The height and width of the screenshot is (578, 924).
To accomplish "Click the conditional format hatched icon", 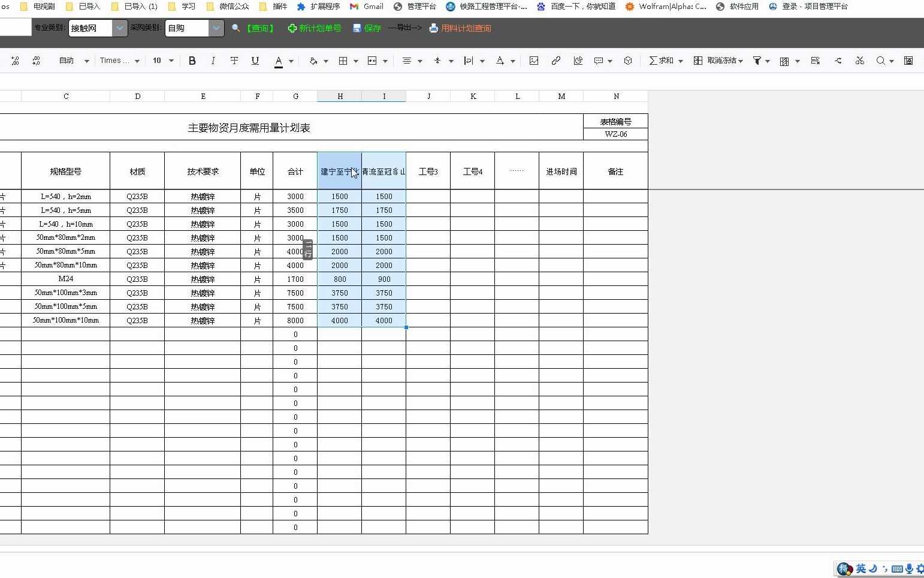I will click(784, 61).
